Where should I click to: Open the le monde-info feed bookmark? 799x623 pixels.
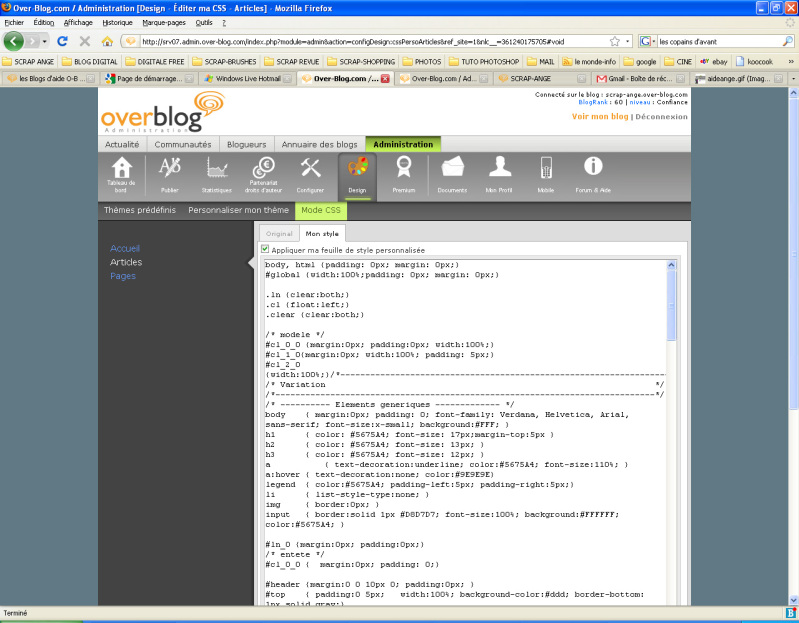point(589,62)
